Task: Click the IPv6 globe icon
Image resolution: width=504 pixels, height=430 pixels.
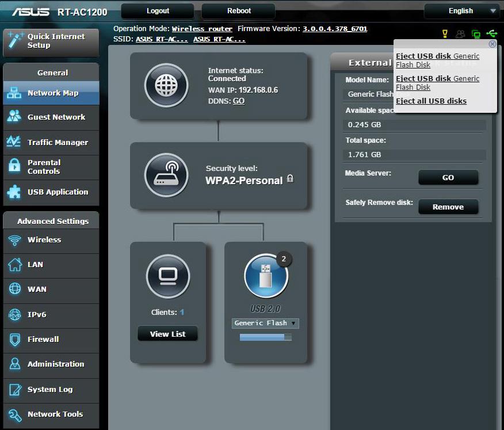Action: [14, 315]
